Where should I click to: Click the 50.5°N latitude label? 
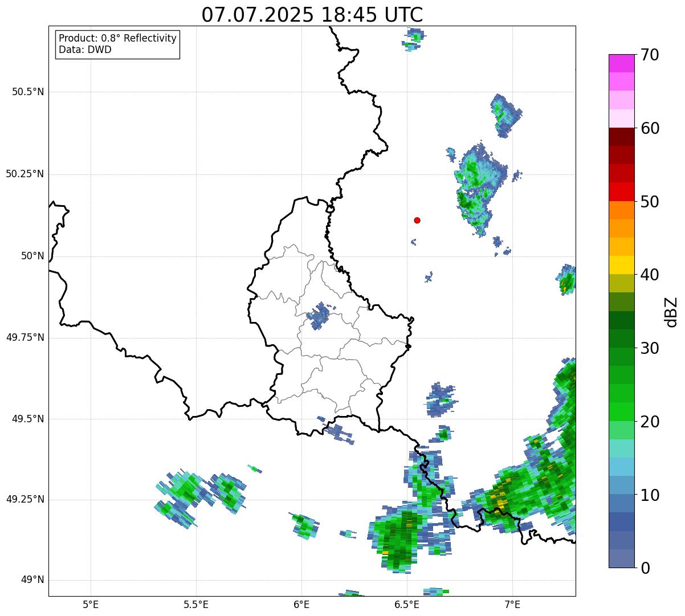coord(28,92)
